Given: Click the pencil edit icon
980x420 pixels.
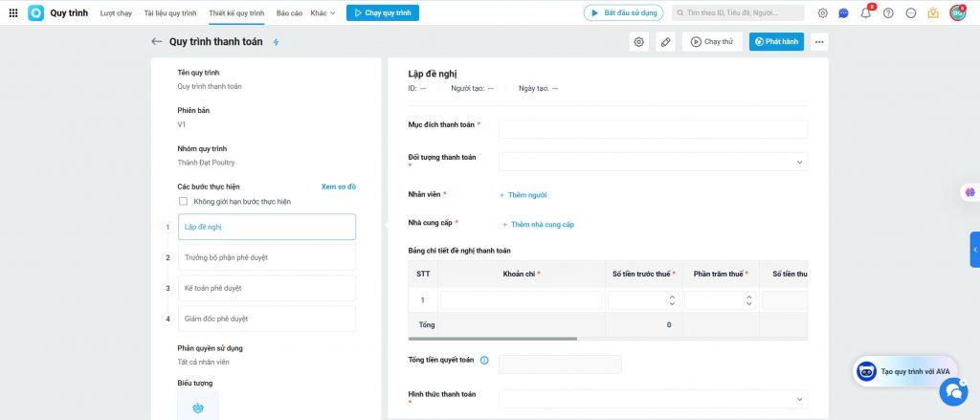Looking at the screenshot, I should pos(666,42).
